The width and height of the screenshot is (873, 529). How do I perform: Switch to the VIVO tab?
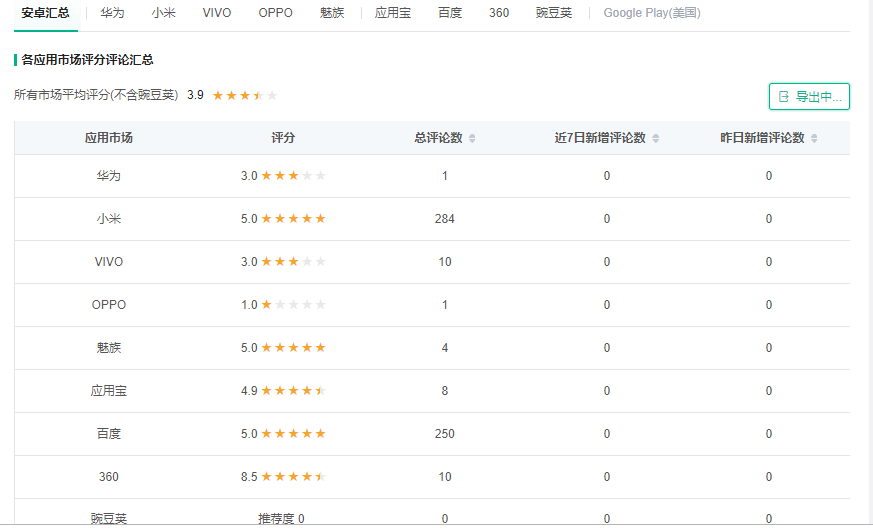click(x=217, y=13)
